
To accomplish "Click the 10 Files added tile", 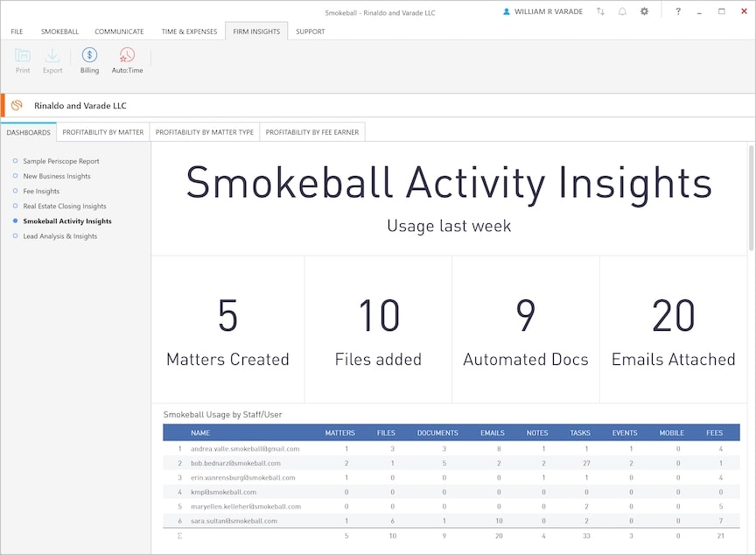I will point(379,329).
